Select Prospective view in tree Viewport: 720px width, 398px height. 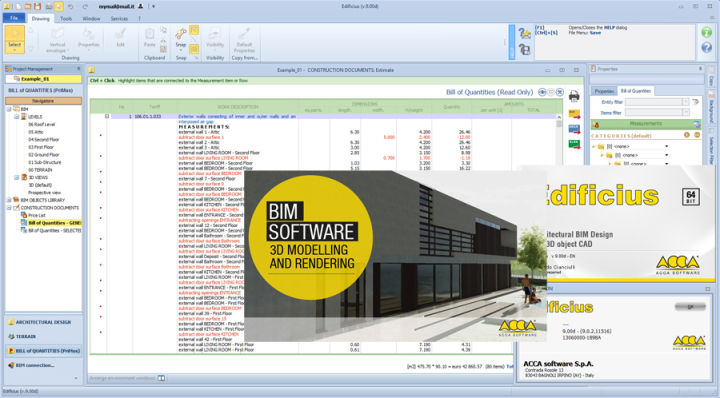coord(45,193)
